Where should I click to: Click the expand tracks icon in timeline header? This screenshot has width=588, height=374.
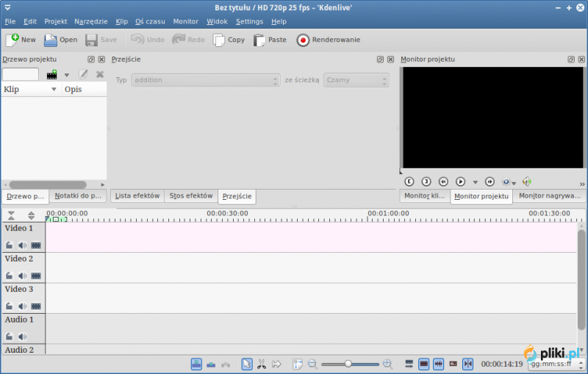31,215
